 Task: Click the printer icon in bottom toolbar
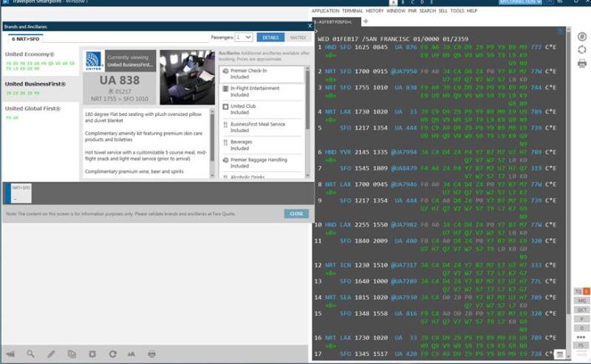[x=151, y=354]
